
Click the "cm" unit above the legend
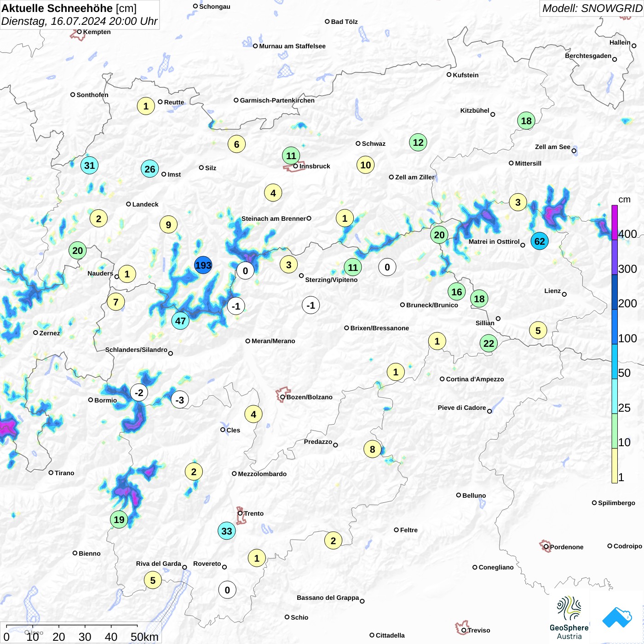pos(624,200)
